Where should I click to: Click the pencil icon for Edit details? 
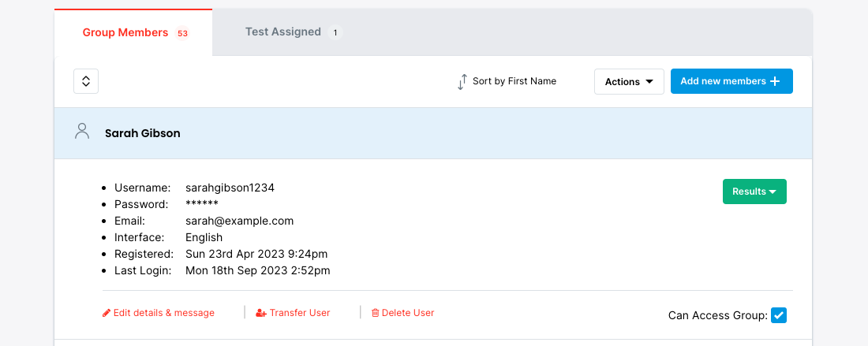(107, 313)
